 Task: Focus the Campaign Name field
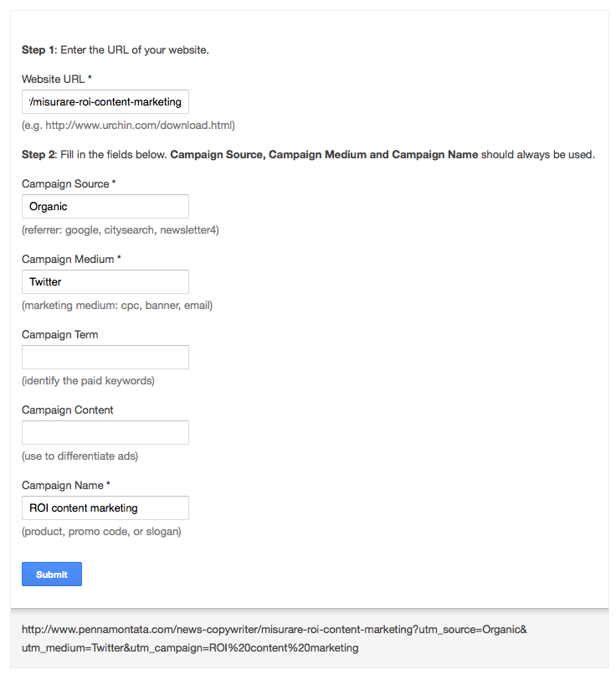point(105,508)
